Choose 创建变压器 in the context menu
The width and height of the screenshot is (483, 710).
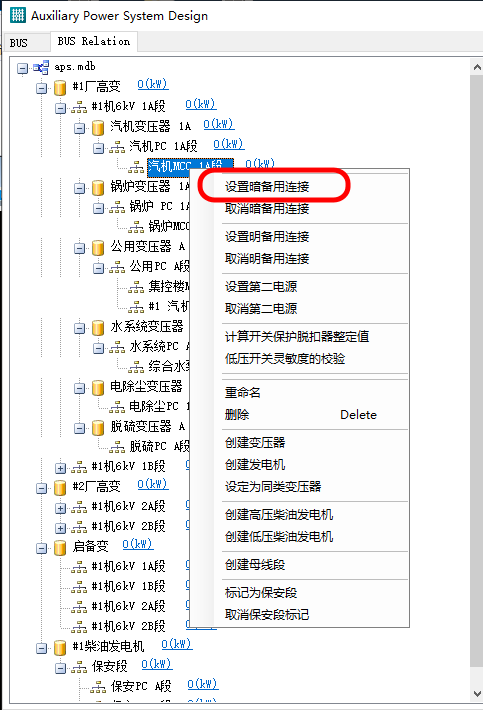[x=255, y=442]
